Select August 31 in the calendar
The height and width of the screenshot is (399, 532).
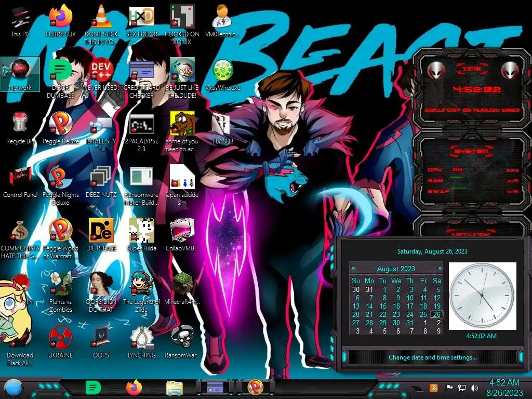(x=410, y=323)
